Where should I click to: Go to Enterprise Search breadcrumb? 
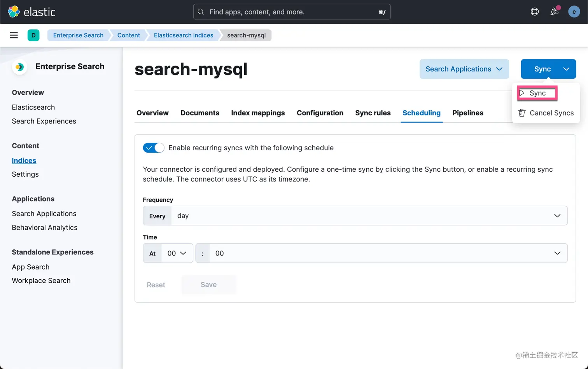click(78, 35)
